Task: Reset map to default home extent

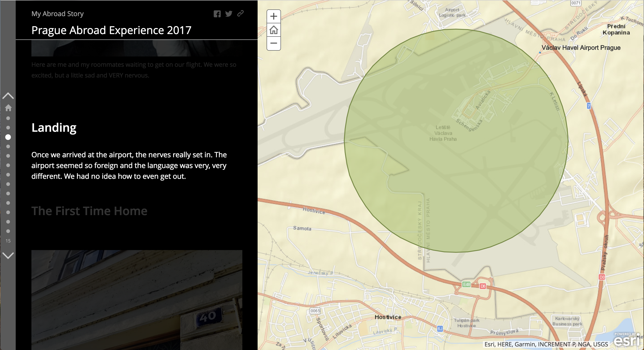Action: tap(274, 30)
